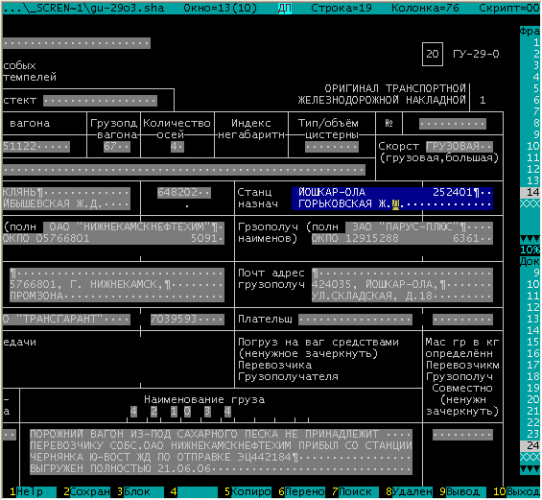The height and width of the screenshot is (500, 542).
Task: Click the ПЕРЕВОЗЧИКУ СОБС.ОАО cargo line
Action: click(221, 445)
